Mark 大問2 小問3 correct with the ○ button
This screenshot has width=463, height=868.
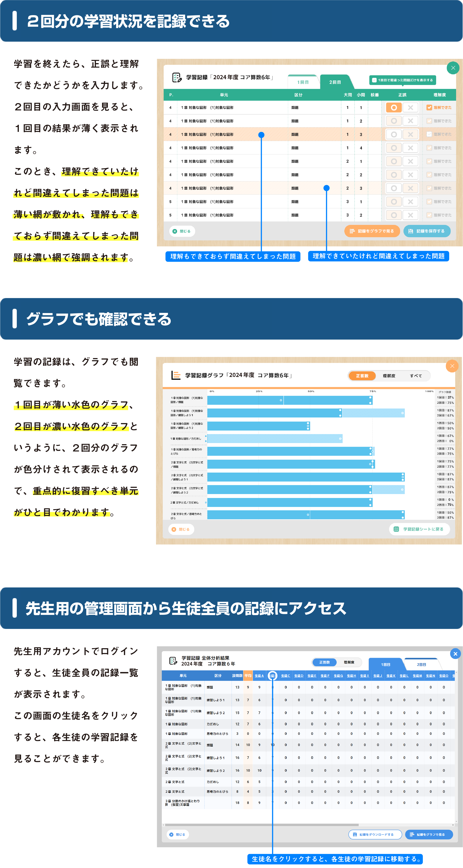click(394, 188)
